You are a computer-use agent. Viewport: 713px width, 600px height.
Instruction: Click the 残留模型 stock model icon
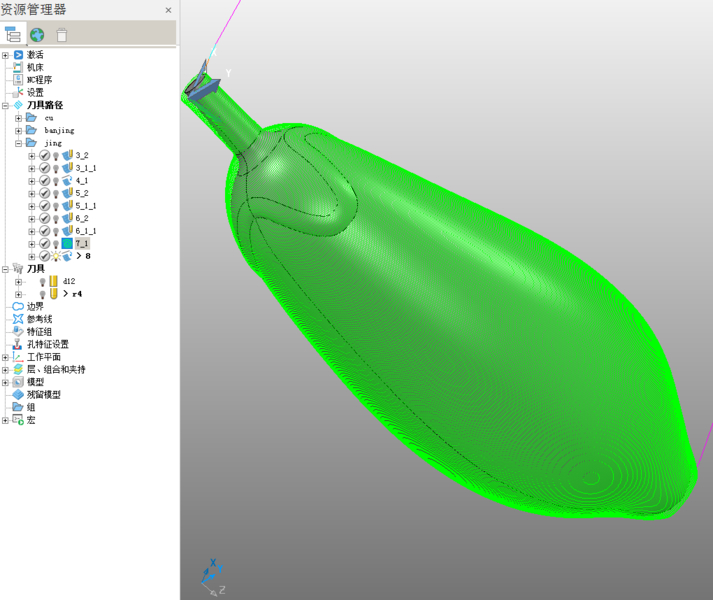click(18, 395)
